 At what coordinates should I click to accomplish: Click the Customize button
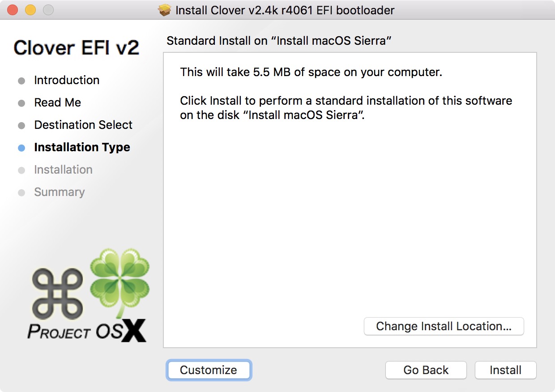click(209, 370)
